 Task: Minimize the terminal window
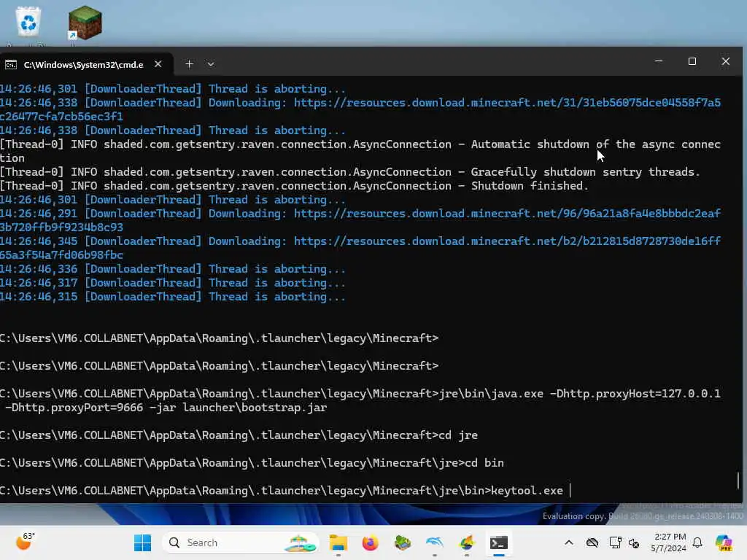point(659,61)
